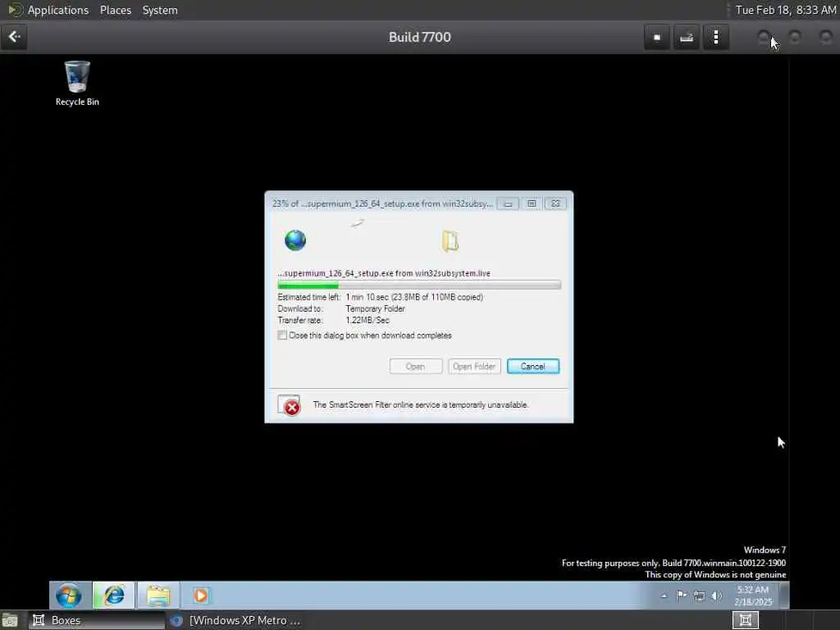This screenshot has width=840, height=630.
Task: Open the Applications menu
Action: (x=58, y=10)
